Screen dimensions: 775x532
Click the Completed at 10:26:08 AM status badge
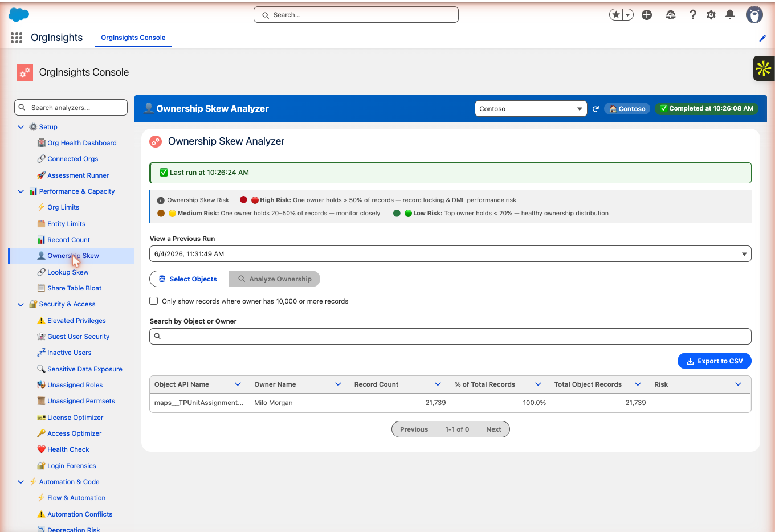pyautogui.click(x=707, y=108)
